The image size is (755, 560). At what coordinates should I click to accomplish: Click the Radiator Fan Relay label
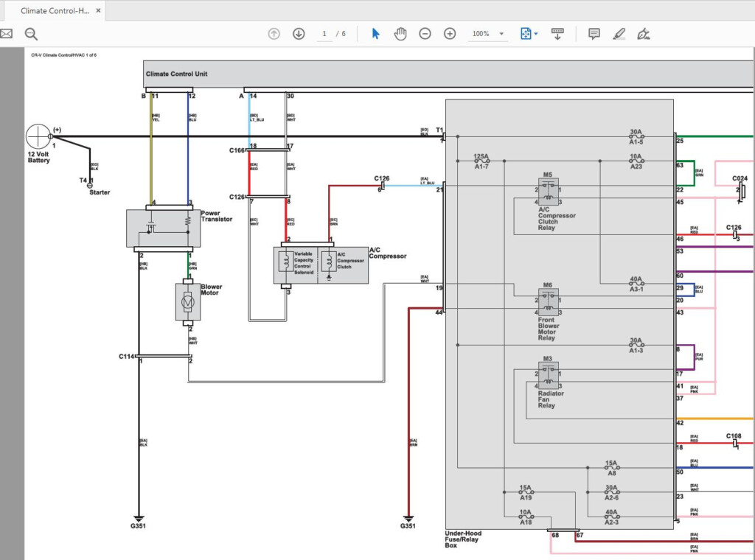[551, 399]
